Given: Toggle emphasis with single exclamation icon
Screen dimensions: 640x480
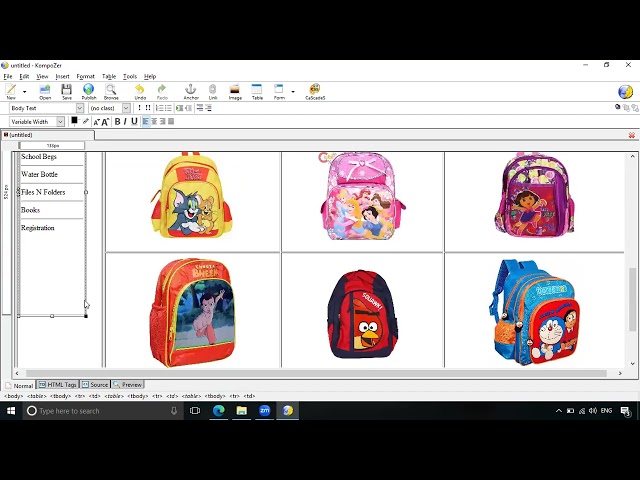Looking at the screenshot, I should point(139,108).
